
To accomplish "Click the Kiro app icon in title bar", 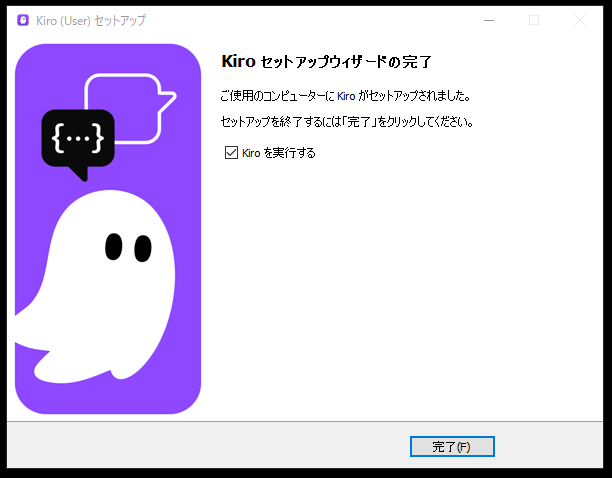I will click(23, 20).
